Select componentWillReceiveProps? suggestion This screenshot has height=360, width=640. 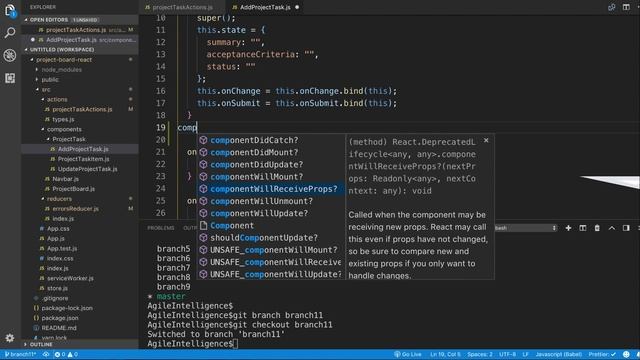(x=271, y=189)
